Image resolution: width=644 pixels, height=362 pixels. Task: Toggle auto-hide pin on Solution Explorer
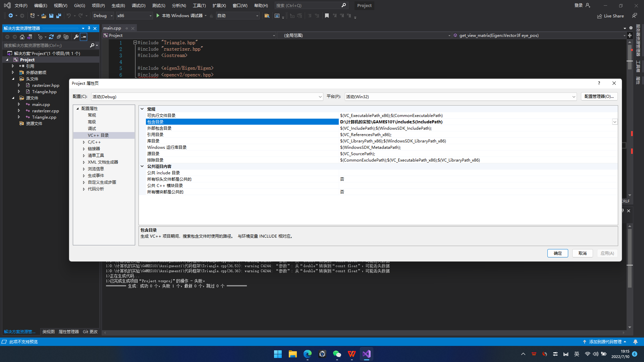[x=89, y=28]
